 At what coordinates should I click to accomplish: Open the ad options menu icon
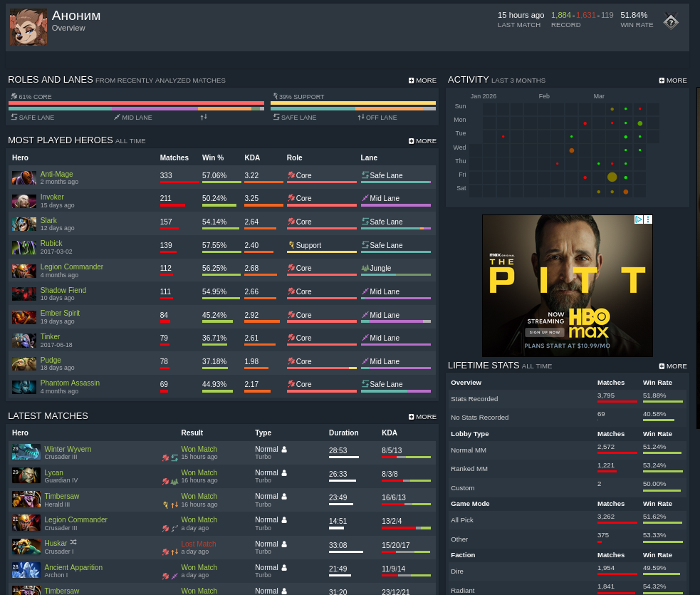648,219
